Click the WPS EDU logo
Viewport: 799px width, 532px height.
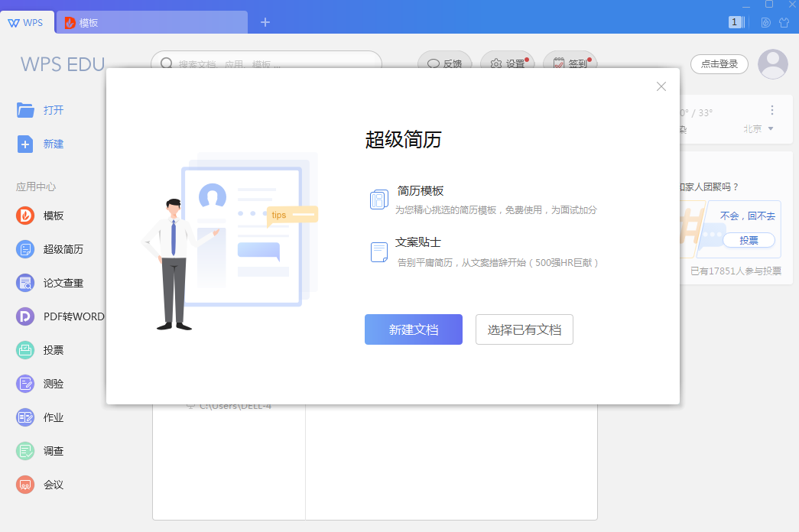point(63,64)
